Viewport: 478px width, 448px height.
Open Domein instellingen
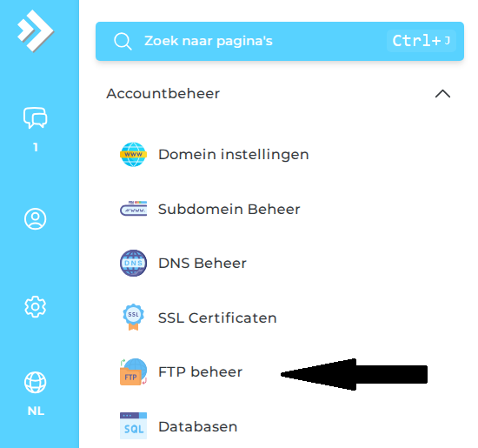[x=234, y=155]
